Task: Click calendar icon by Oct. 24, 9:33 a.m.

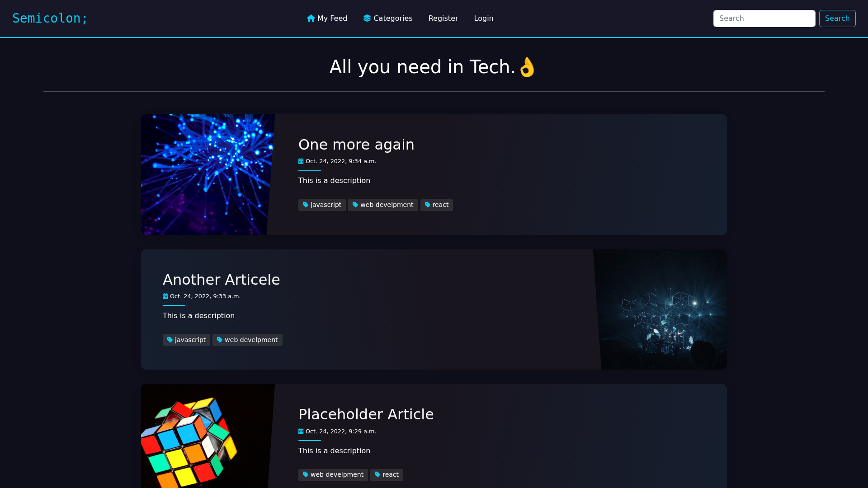Action: pyautogui.click(x=165, y=296)
